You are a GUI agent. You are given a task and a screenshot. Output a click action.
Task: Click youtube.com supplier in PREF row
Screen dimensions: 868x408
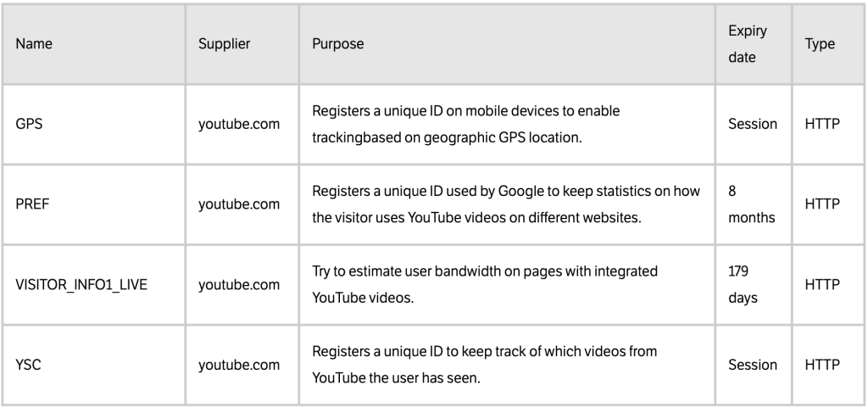239,204
